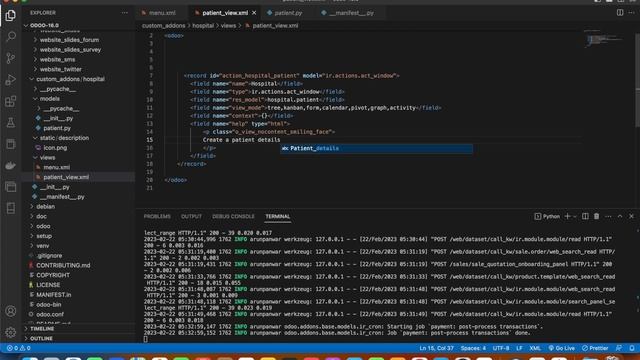This screenshot has height=360, width=640.
Task: Change encoding via UTF-8
Action: coord(501,348)
